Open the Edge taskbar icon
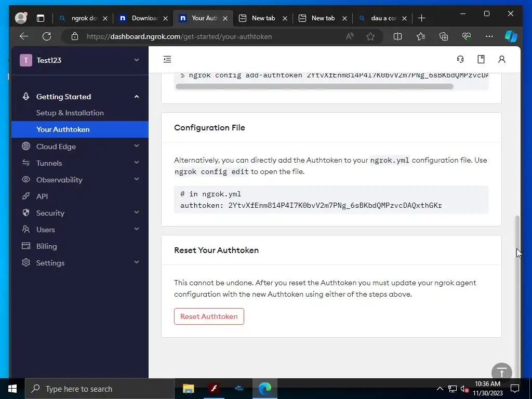This screenshot has width=532, height=399. (265, 389)
